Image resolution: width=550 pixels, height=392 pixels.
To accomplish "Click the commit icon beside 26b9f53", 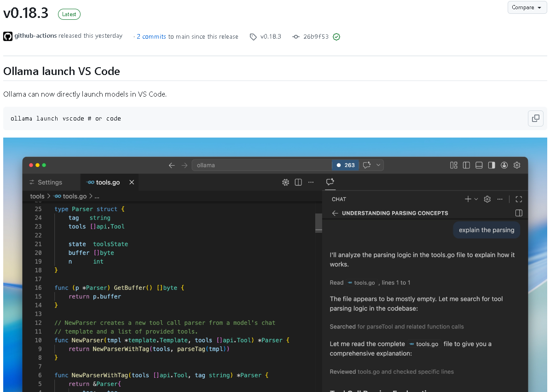I will click(x=295, y=37).
